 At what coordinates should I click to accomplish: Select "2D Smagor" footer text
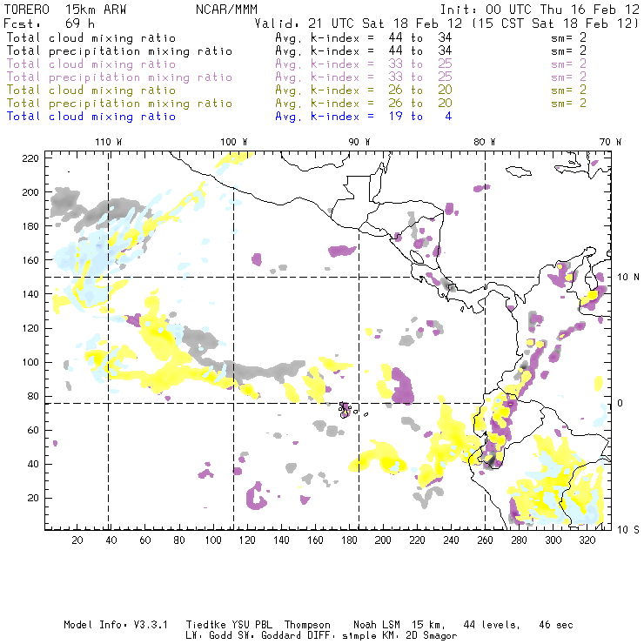pos(432,636)
